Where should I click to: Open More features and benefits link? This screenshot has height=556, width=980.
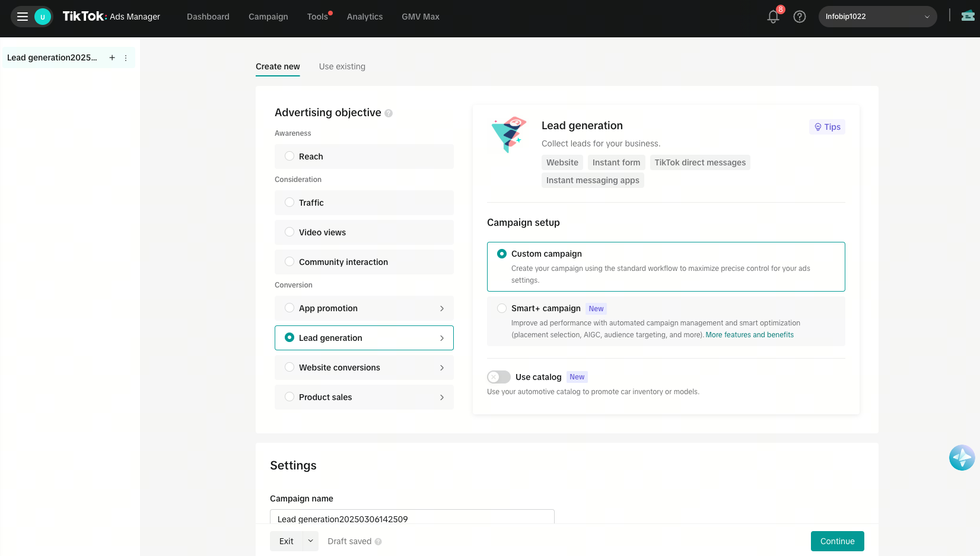(x=749, y=335)
